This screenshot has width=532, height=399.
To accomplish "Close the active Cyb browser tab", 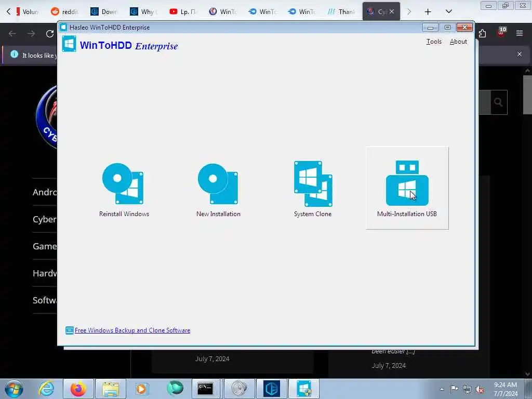I will 392,11.
